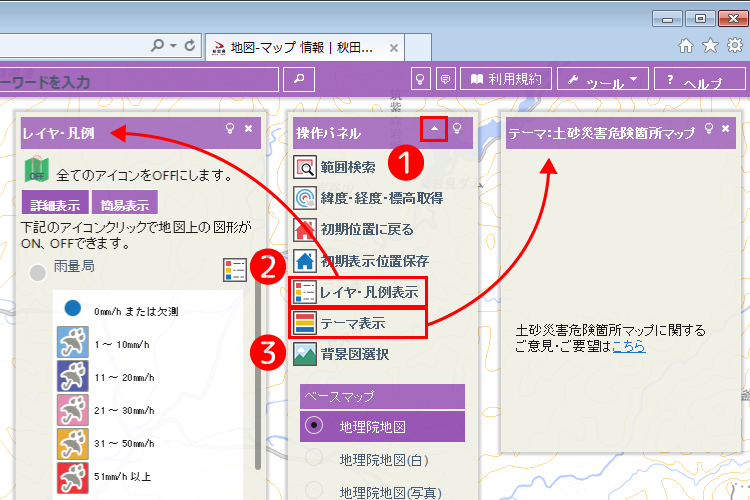This screenshot has height=500, width=750.
Task: Open 利用規約 terms of use
Action: (506, 78)
